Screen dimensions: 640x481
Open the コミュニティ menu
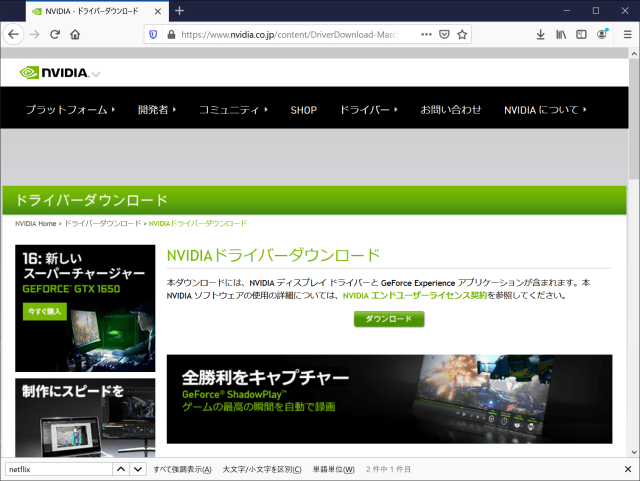[233, 109]
